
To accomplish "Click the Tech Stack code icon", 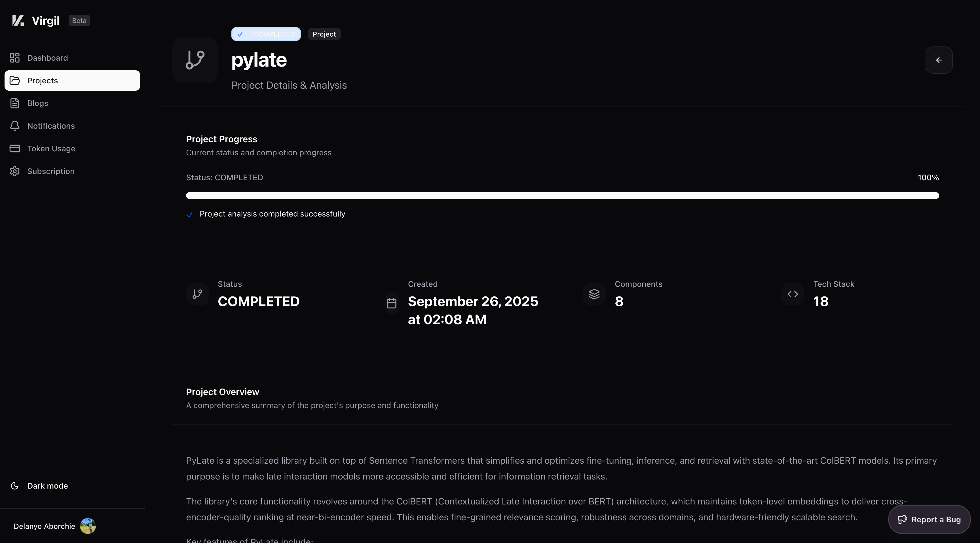I will click(x=793, y=294).
